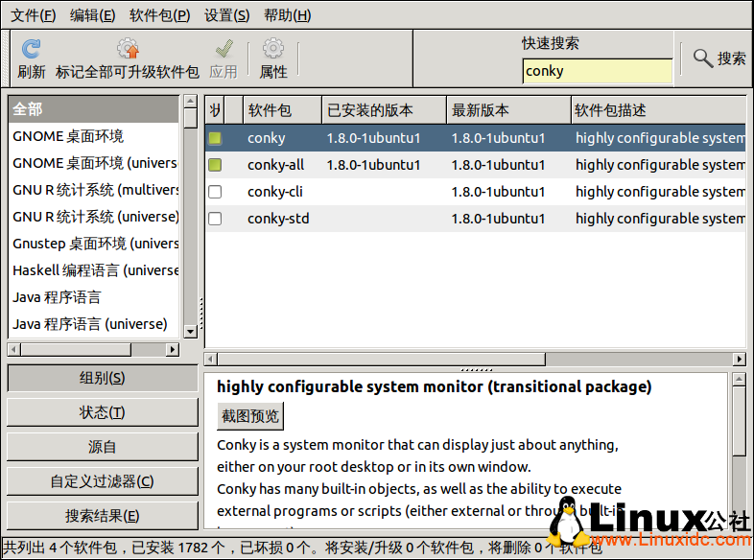Click package list right scroll arrow
Viewport: 754px width, 560px height.
739,359
